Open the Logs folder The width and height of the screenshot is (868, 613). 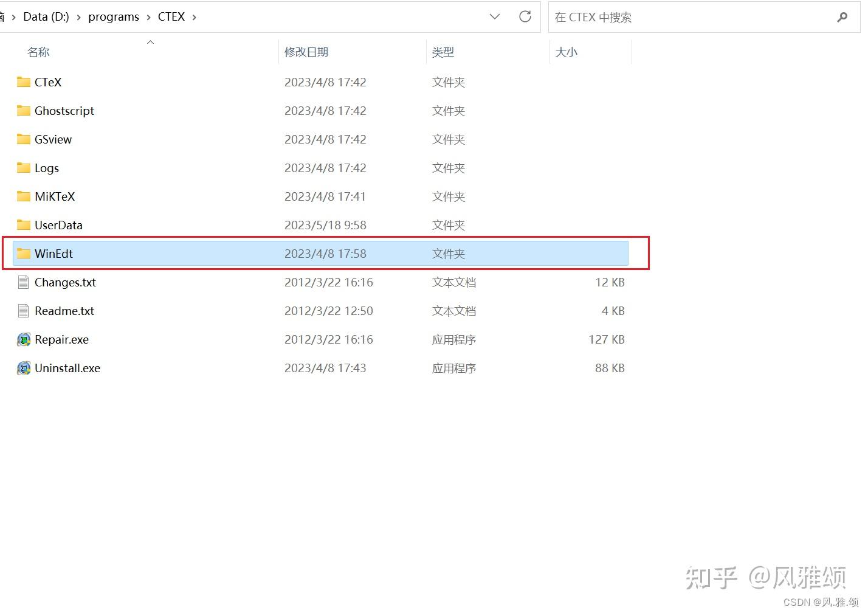[46, 168]
